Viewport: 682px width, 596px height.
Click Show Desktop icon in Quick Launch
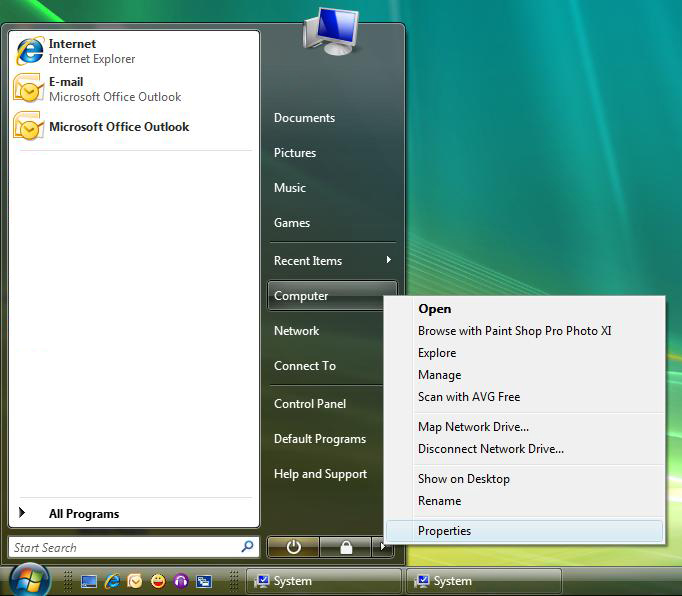coord(89,581)
